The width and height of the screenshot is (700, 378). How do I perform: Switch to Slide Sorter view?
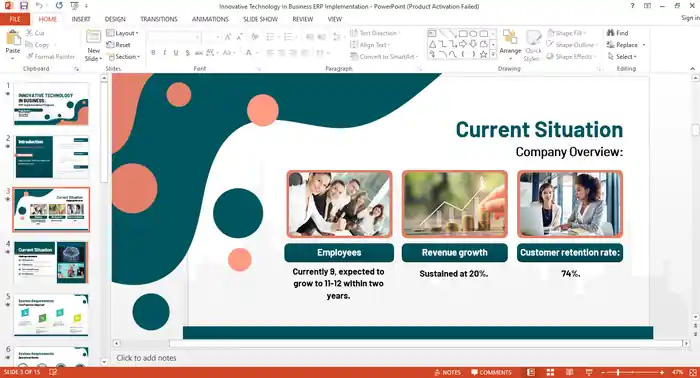pos(550,372)
